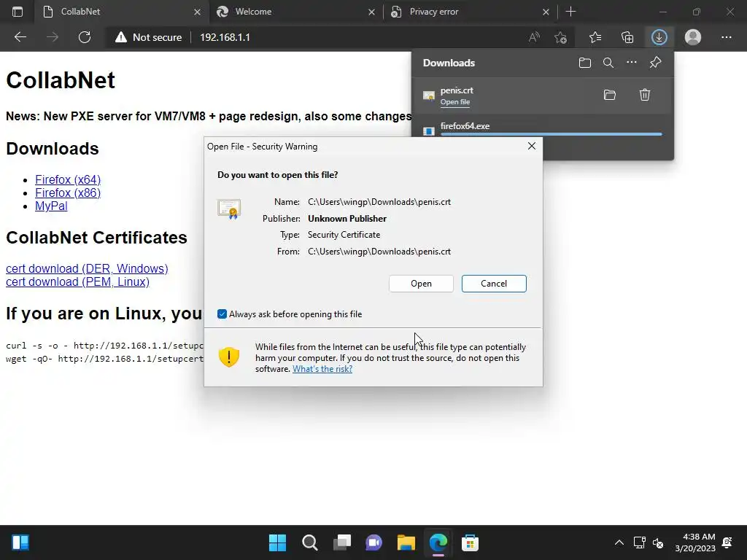
Task: Click the certificate file icon in dialog
Action: click(x=229, y=209)
